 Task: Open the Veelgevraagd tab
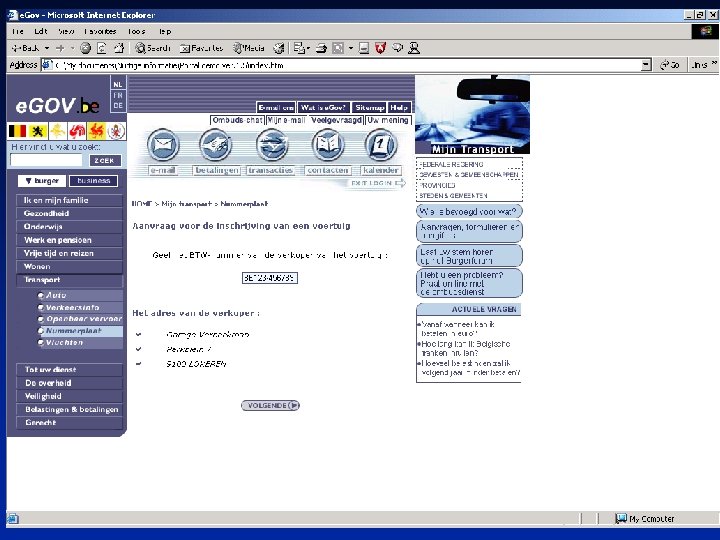[336, 120]
